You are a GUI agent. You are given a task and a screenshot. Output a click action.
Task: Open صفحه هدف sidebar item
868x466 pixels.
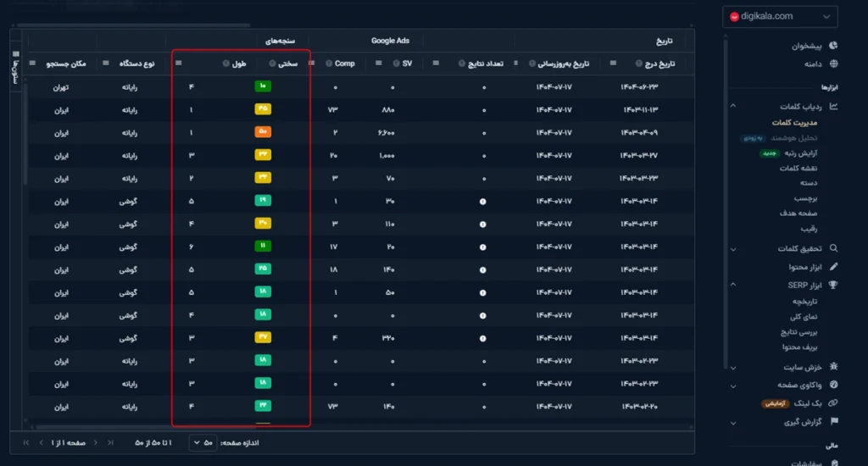(798, 213)
